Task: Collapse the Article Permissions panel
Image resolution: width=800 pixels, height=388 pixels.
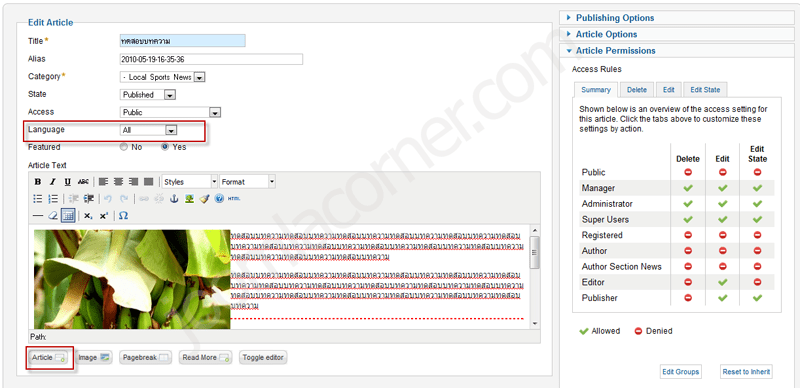Action: click(678, 51)
